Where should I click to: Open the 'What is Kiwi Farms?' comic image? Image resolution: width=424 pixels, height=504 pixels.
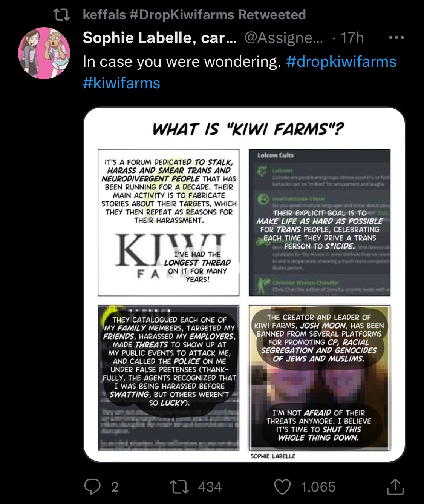pyautogui.click(x=244, y=285)
